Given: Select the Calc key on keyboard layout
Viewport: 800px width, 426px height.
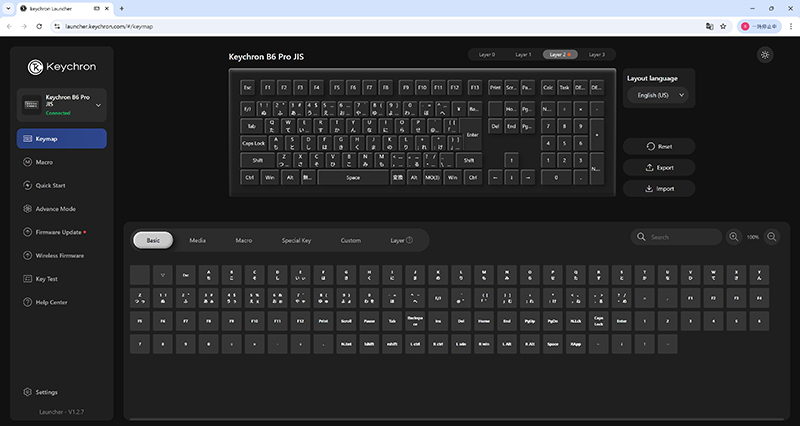Looking at the screenshot, I should [x=548, y=87].
